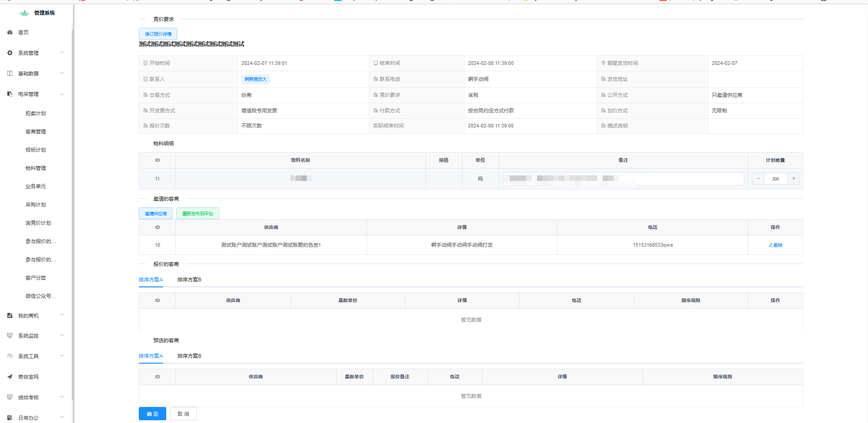Screen dimensions: 868x423
Task: Click the icon beside 日常办公
Action: [x=10, y=418]
